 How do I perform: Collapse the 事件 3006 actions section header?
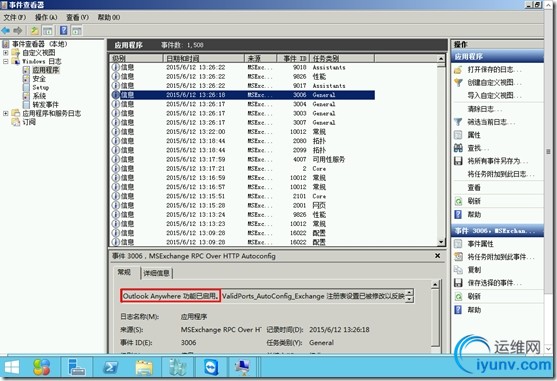coord(497,231)
